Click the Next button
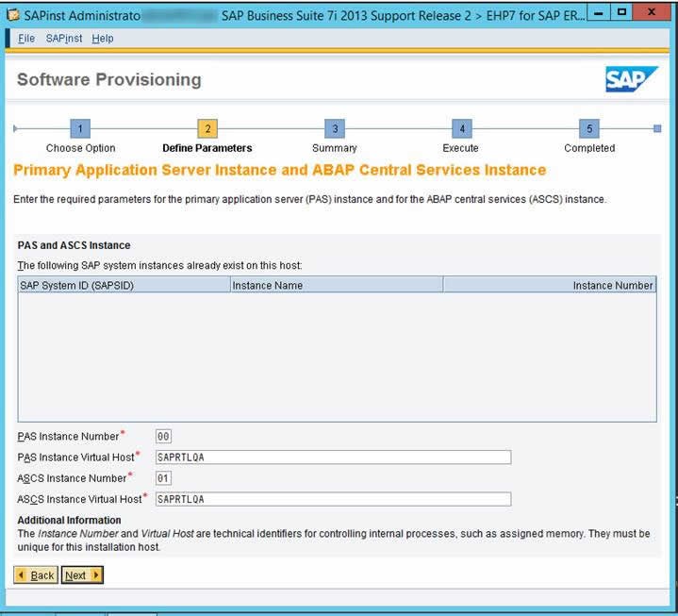This screenshot has height=616, width=678. [82, 575]
